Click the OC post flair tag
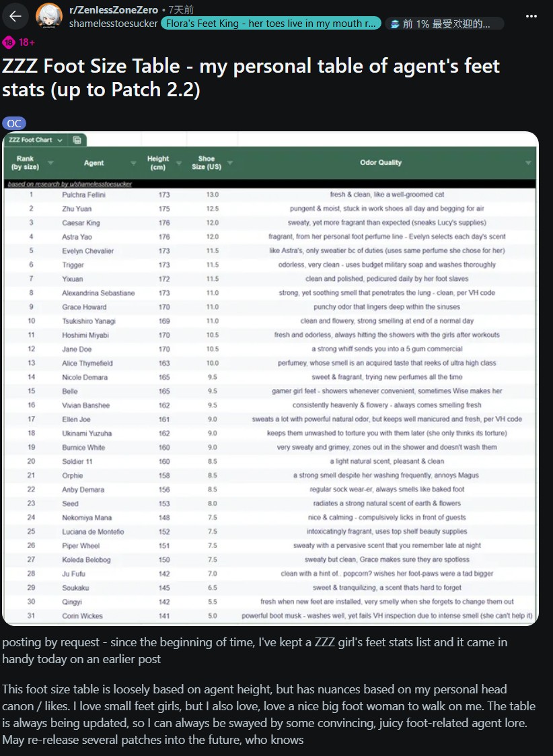 (x=15, y=123)
